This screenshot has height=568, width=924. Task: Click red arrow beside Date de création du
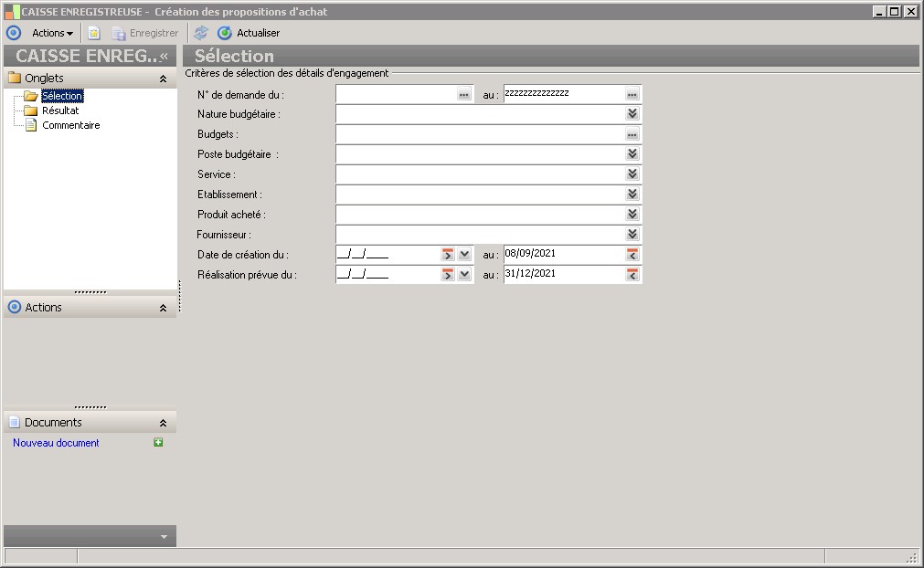click(x=448, y=254)
